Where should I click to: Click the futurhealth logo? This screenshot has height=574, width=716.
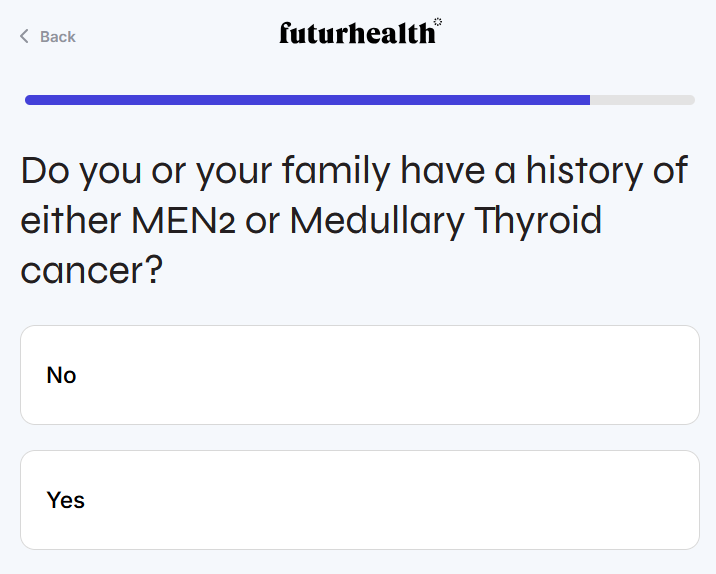pos(357,34)
